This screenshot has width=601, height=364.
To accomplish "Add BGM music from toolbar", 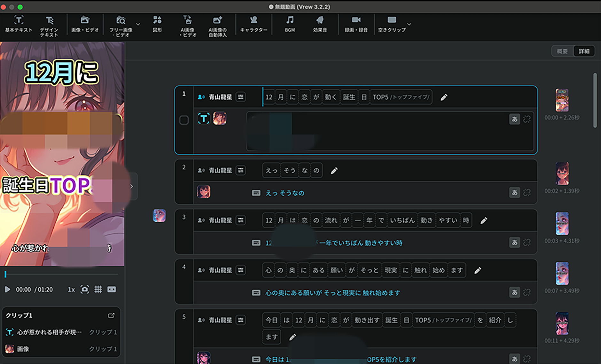I will coord(290,24).
